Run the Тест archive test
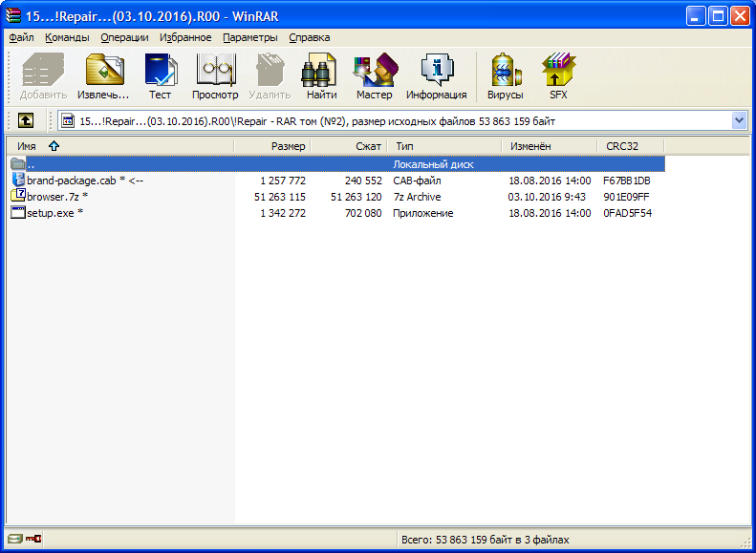Screen dimensions: 756x553 (x=160, y=77)
